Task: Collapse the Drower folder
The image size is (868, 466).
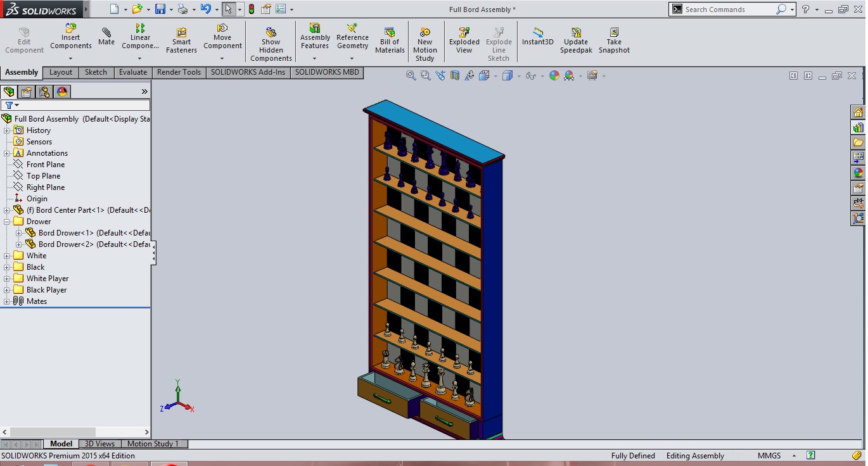Action: 7,222
